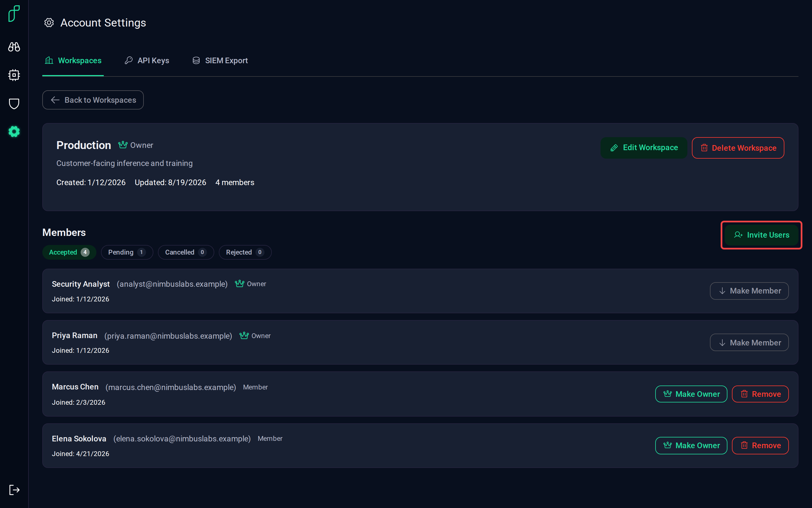Click the Members heading
Screen dimensions: 812x508
[x=64, y=233]
